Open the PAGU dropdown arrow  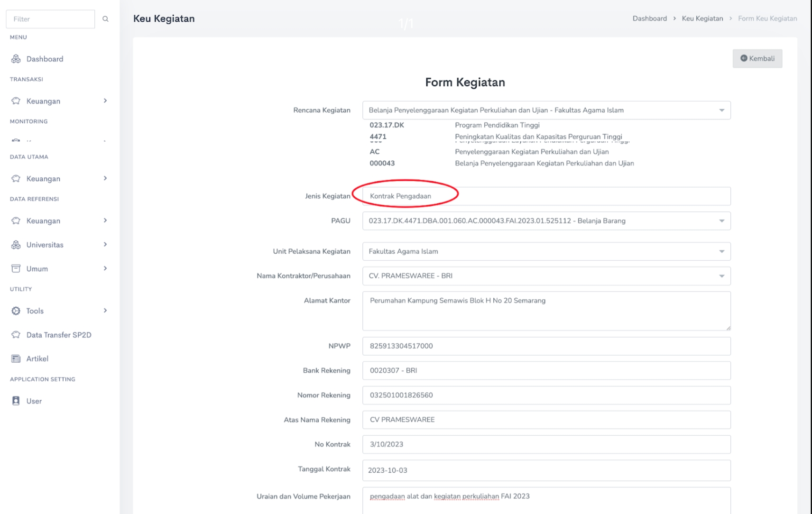[721, 221]
